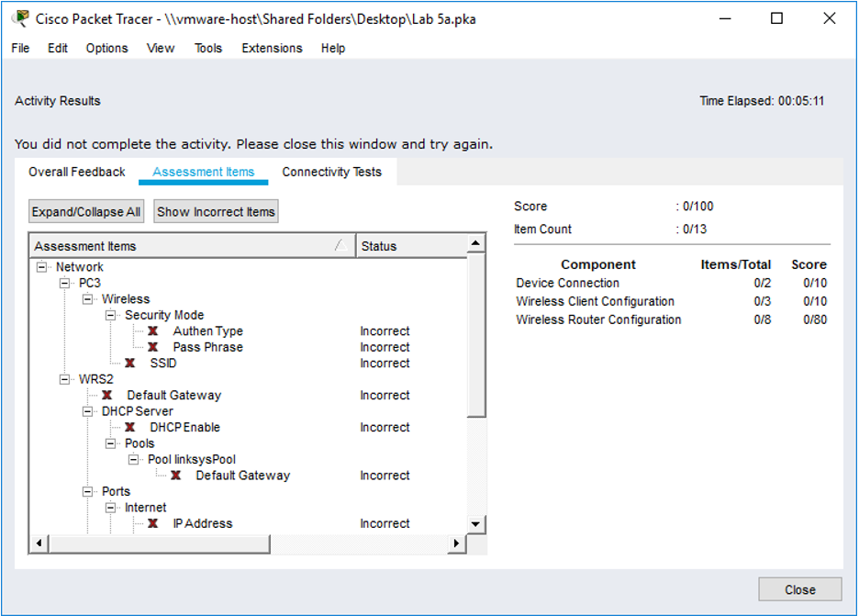Switch to the Connectivity Tests tab

point(331,172)
